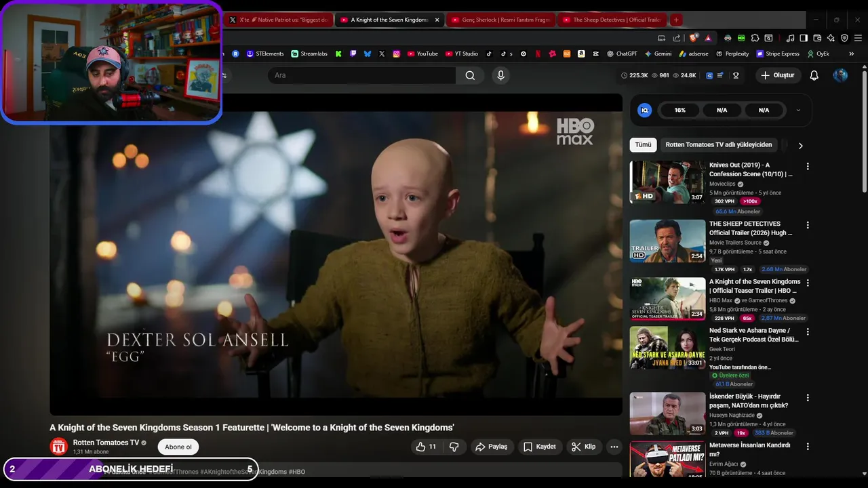The width and height of the screenshot is (868, 488).
Task: Click the microphone voice search icon
Action: tap(501, 75)
